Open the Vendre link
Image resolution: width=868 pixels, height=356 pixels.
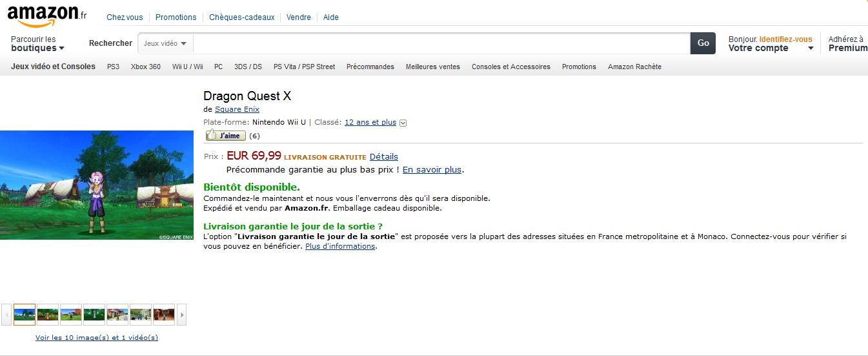pos(299,17)
